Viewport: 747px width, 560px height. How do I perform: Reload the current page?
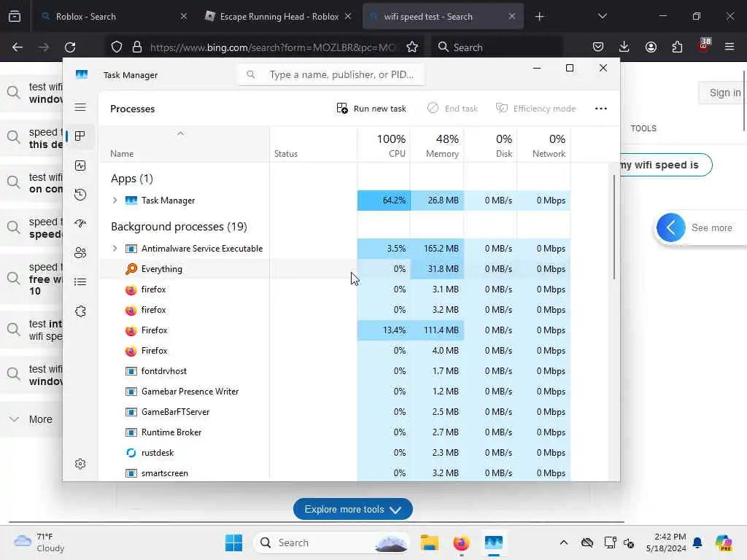[70, 47]
